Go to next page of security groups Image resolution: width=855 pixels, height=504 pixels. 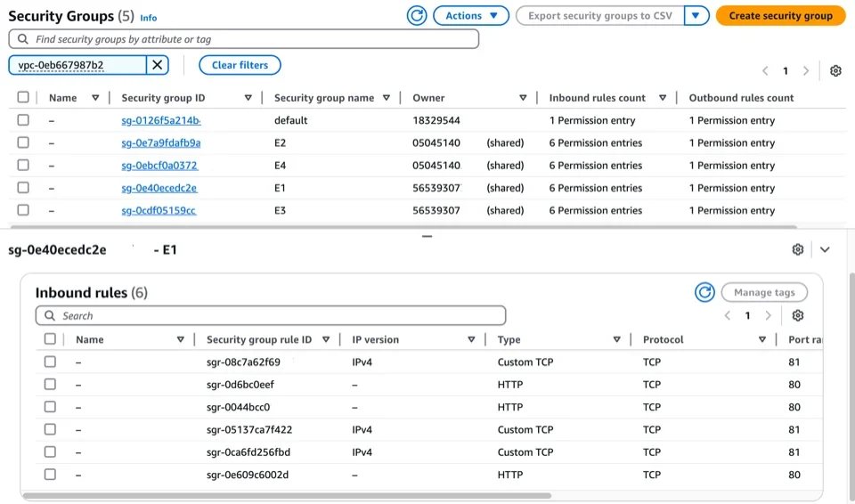806,71
